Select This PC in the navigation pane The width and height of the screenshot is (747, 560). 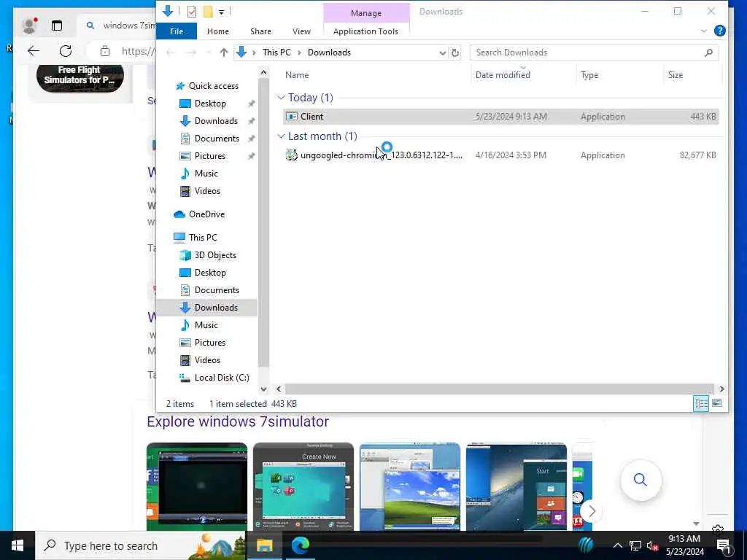(x=203, y=238)
